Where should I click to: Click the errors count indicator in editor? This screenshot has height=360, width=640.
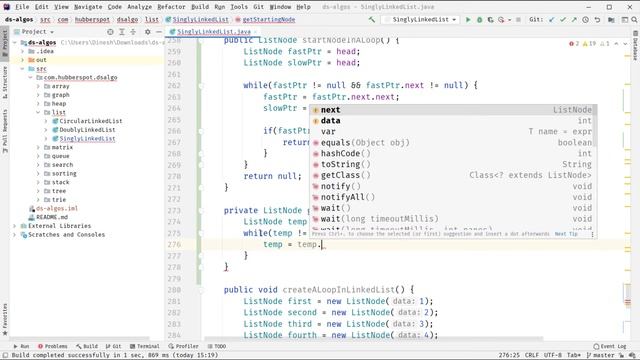coord(574,43)
